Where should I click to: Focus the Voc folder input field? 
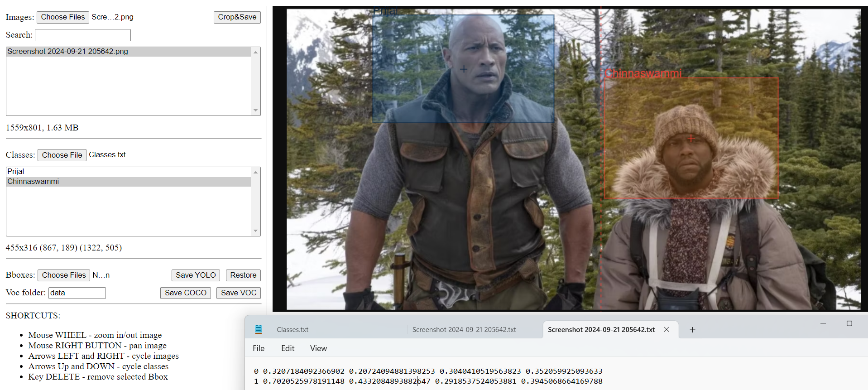pos(77,293)
